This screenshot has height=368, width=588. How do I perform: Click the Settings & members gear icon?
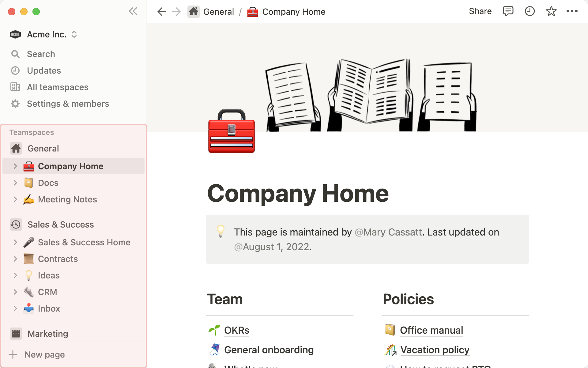click(15, 103)
